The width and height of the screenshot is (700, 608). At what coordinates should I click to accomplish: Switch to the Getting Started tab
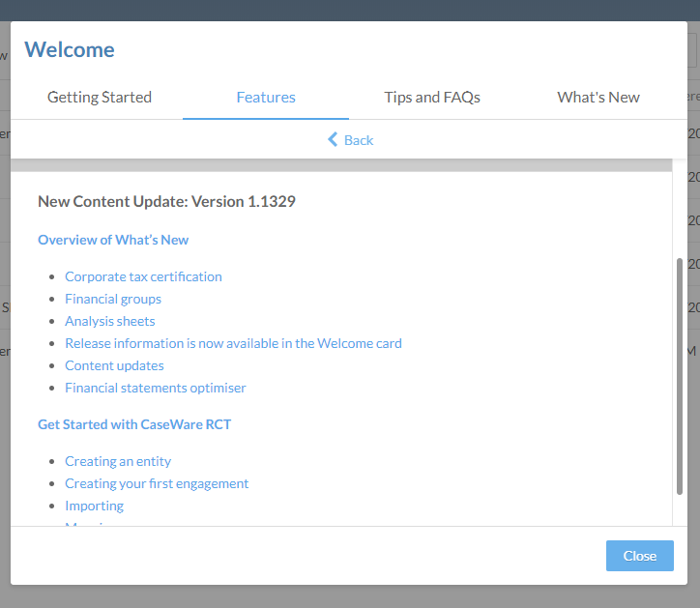point(100,97)
